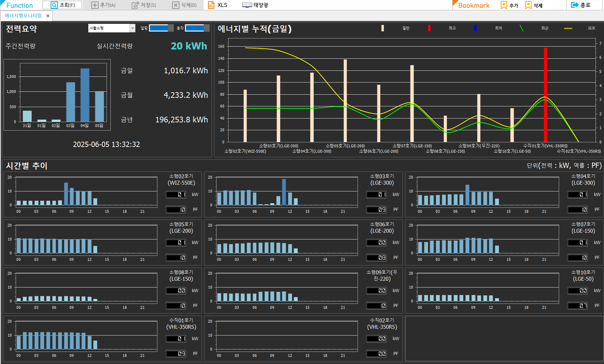
Task: Click the 수직02호기 (VHL-350RS) panel title
Action: (382, 324)
